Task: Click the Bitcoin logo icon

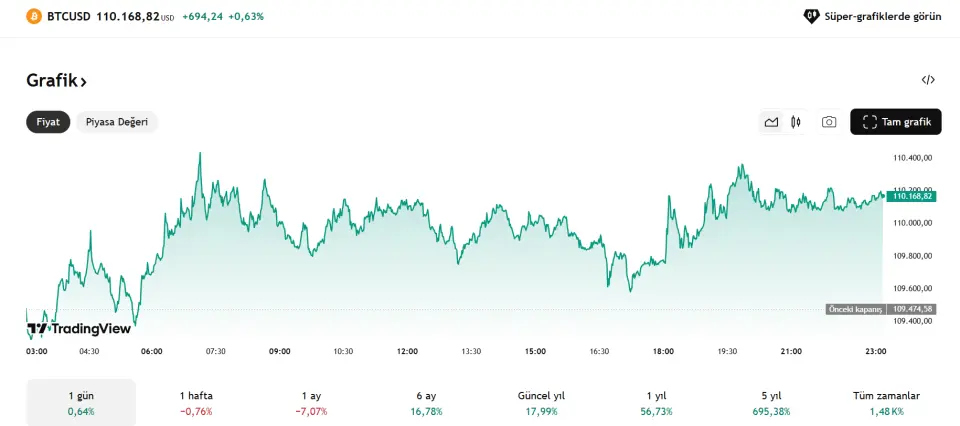Action: pos(34,16)
